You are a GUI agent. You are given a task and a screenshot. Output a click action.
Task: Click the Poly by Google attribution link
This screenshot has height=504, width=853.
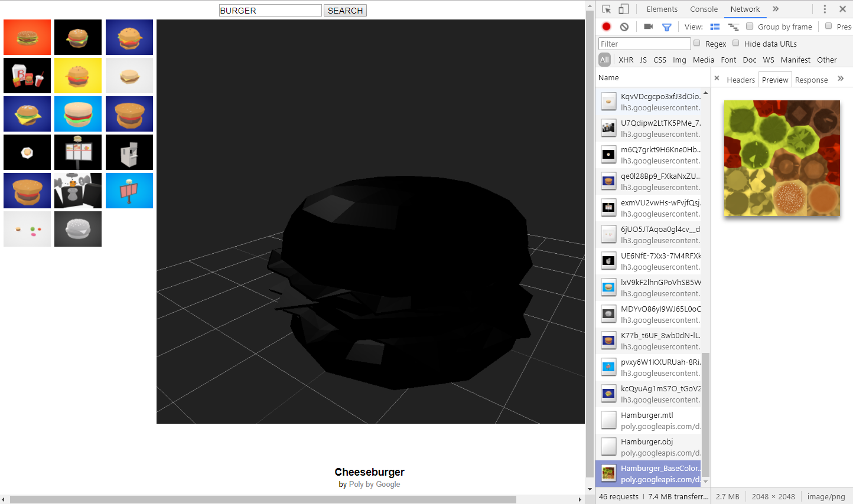click(x=375, y=484)
